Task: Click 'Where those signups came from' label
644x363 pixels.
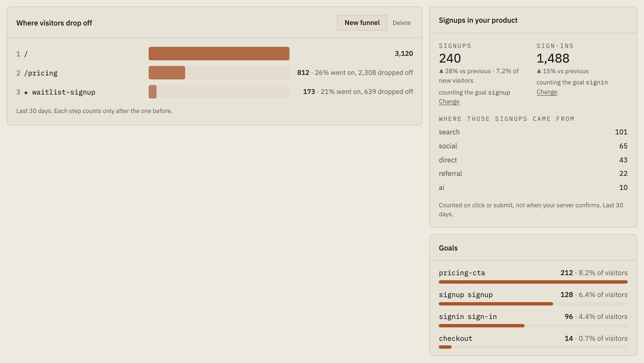Action: coord(506,119)
